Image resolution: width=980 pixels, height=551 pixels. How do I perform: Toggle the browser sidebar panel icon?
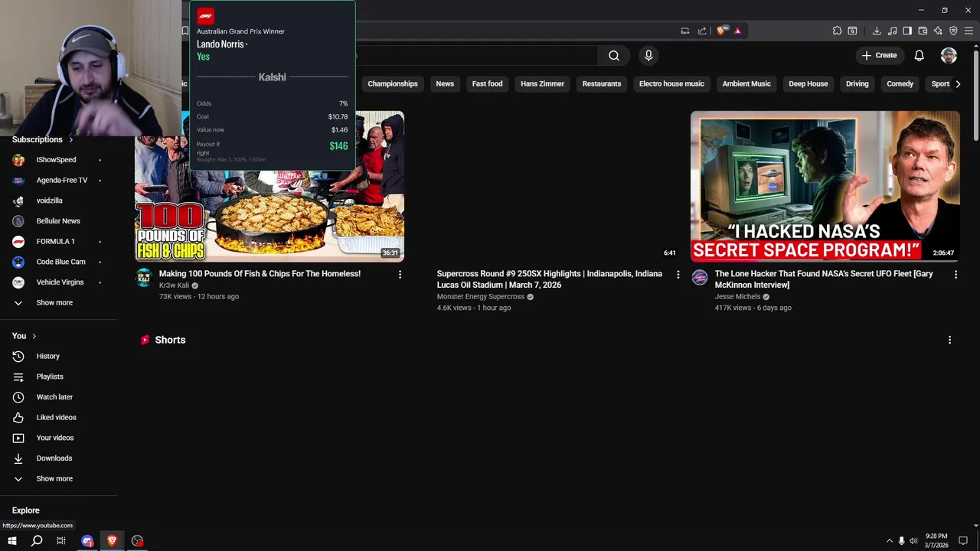(x=907, y=31)
